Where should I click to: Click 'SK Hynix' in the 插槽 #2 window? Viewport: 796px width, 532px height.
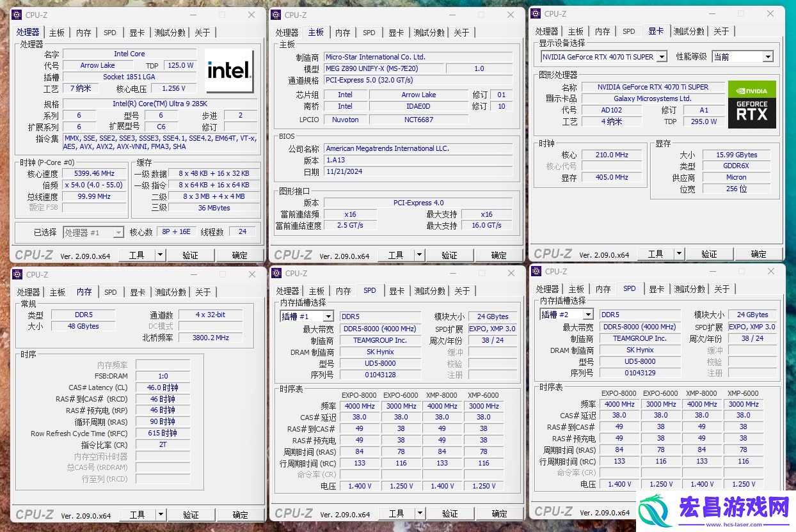click(640, 350)
